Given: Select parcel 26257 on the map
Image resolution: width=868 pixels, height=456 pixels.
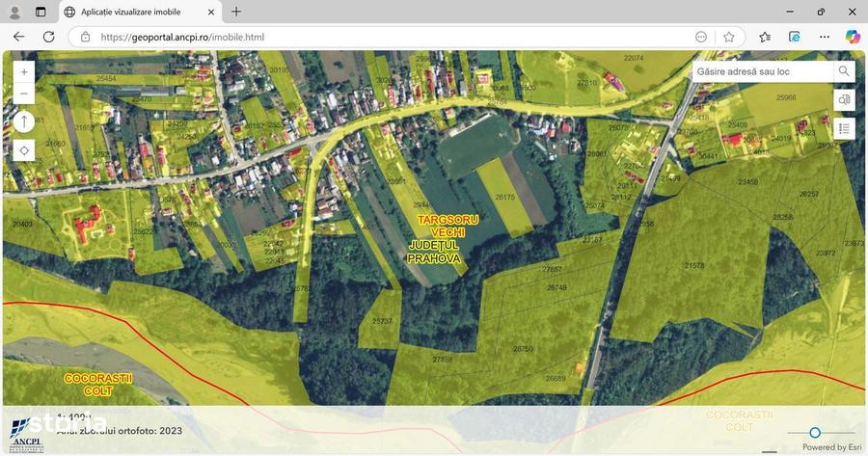Looking at the screenshot, I should point(809,194).
